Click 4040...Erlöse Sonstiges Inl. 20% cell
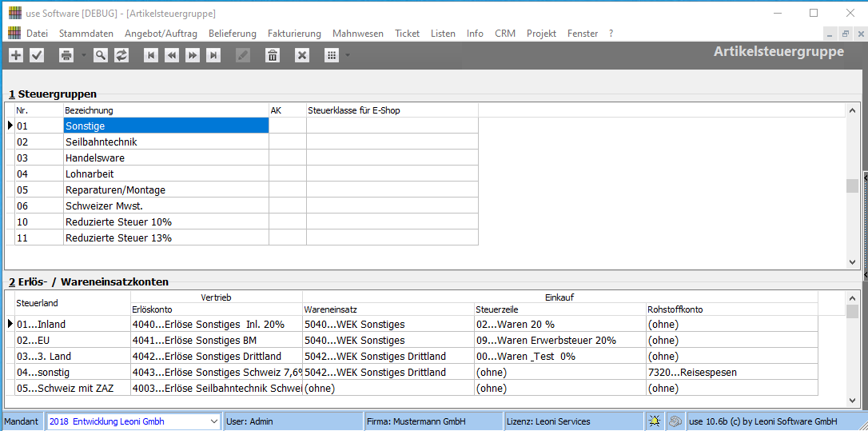Screen dimensions: 868x431 [x=217, y=324]
